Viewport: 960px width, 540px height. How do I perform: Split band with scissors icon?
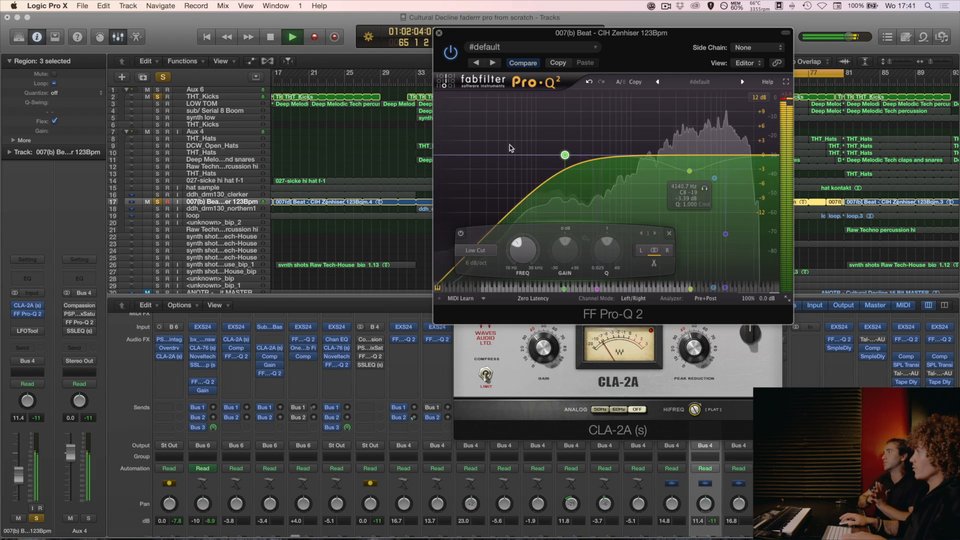point(654,263)
